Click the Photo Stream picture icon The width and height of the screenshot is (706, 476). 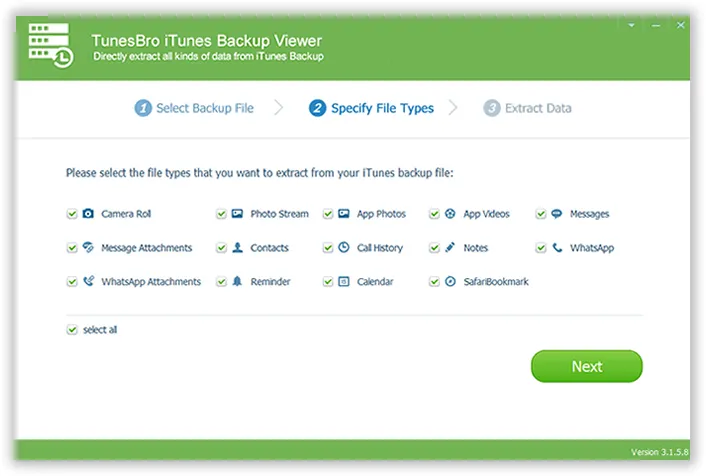[237, 214]
